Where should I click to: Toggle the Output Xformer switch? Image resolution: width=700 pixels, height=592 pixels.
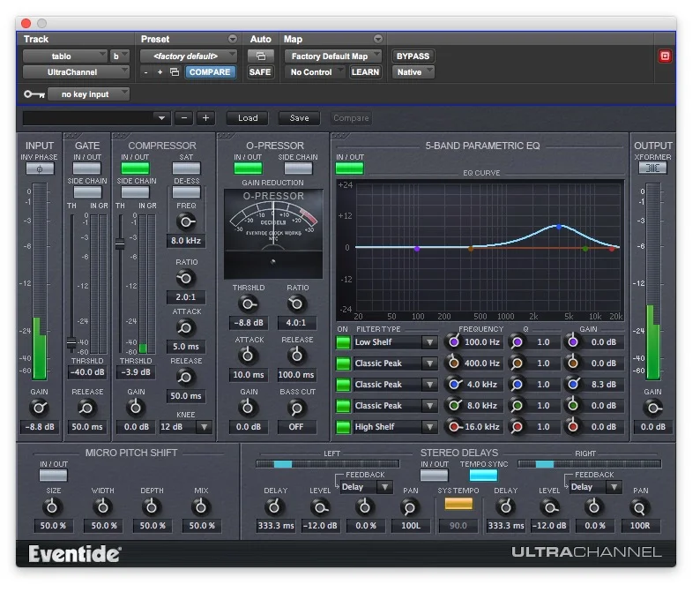652,168
